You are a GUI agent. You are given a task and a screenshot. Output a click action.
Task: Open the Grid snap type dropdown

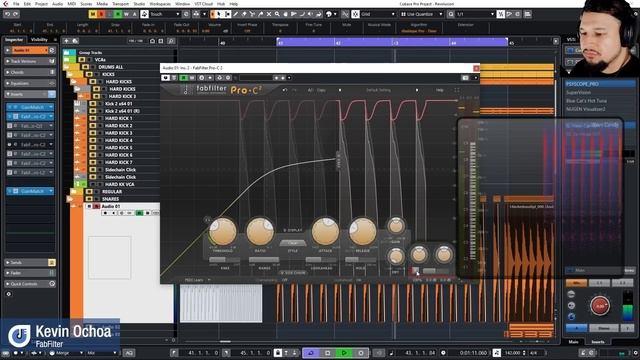378,14
